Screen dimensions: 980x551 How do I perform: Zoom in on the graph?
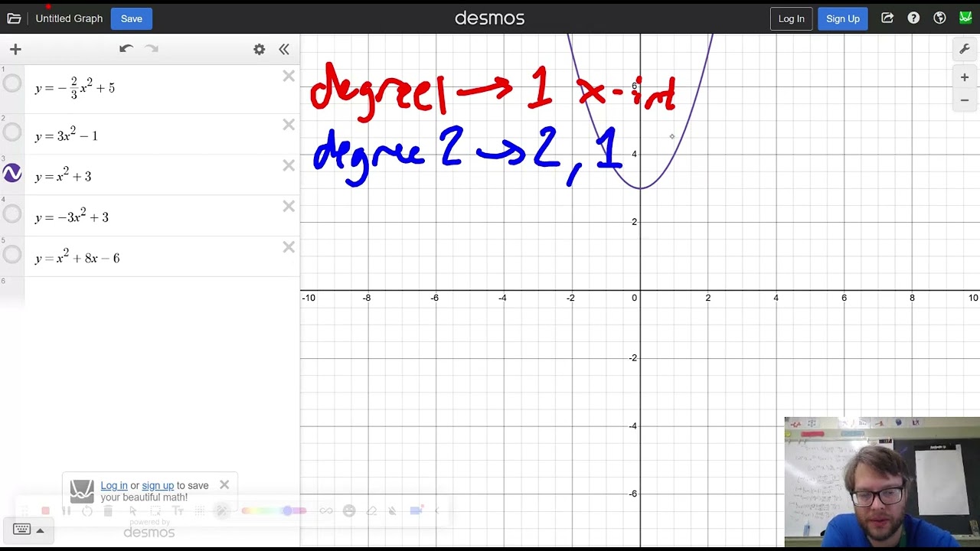tap(965, 77)
